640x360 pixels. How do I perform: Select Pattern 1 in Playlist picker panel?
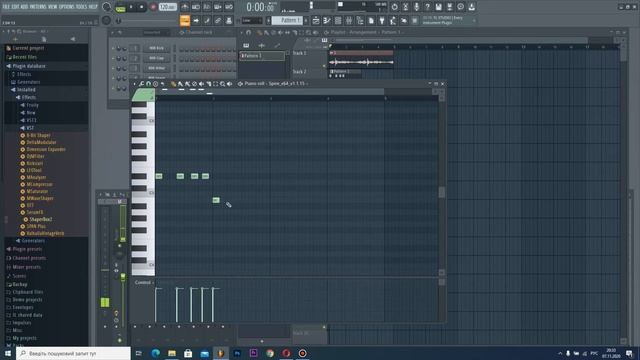pyautogui.click(x=262, y=56)
